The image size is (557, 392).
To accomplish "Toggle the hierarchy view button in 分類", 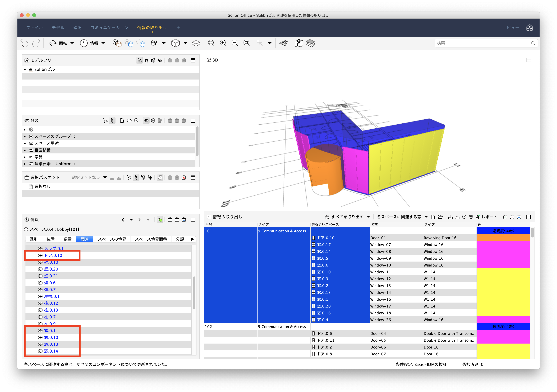I will pyautogui.click(x=112, y=121).
